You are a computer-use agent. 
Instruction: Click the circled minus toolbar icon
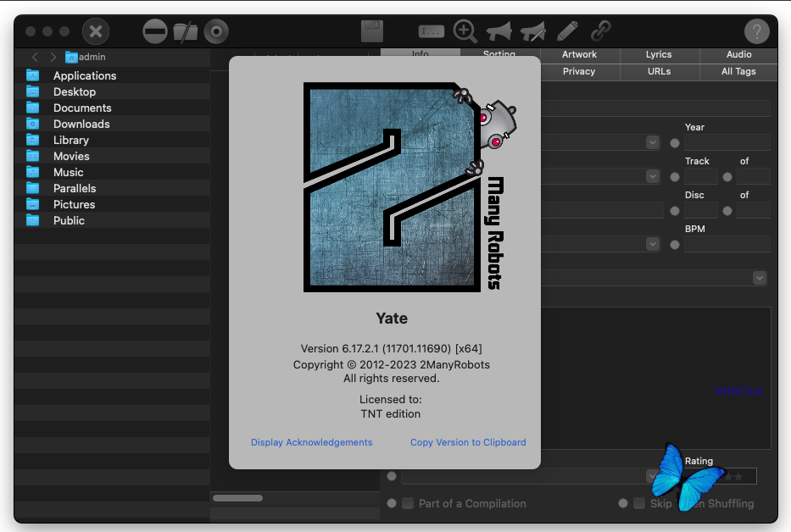155,32
